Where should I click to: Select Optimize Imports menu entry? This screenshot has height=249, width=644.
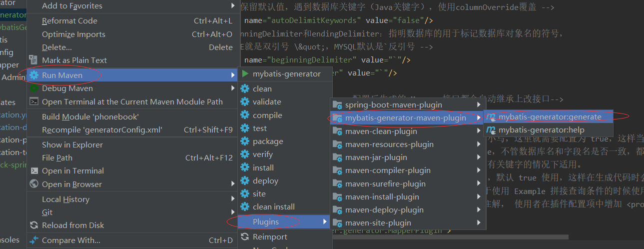tap(132, 34)
